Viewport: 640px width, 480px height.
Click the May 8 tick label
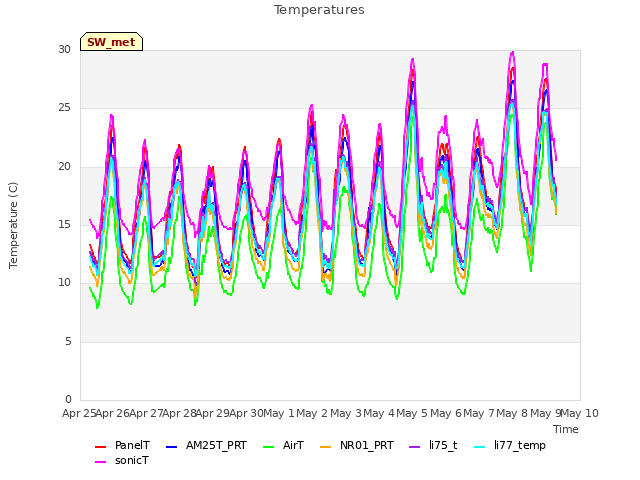512,413
